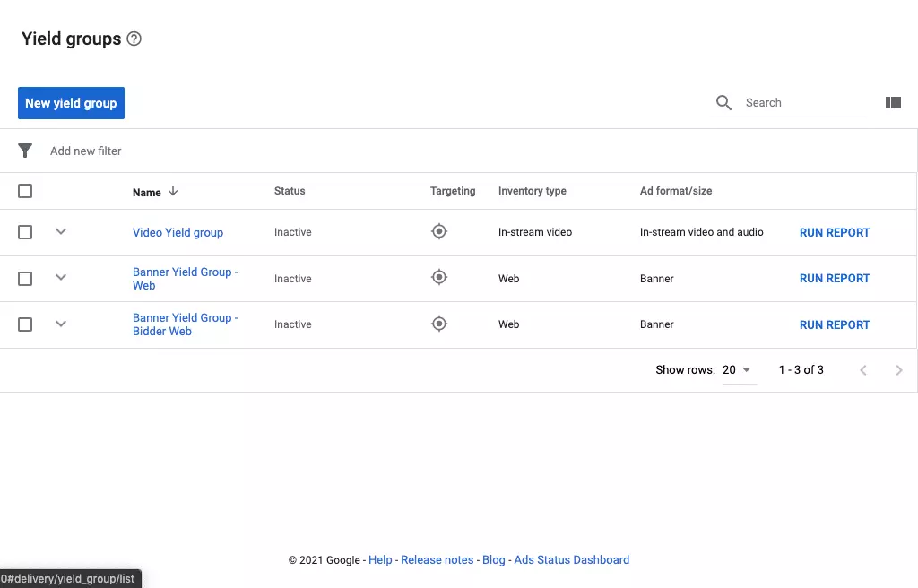Click the Yield groups page title
Image resolution: width=918 pixels, height=588 pixels.
72,39
